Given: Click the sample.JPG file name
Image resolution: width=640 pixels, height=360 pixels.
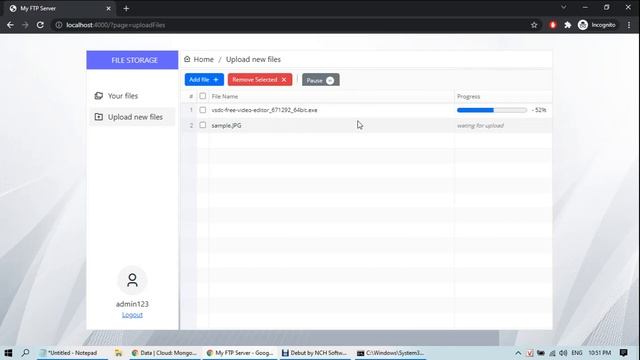Looking at the screenshot, I should (x=226, y=125).
